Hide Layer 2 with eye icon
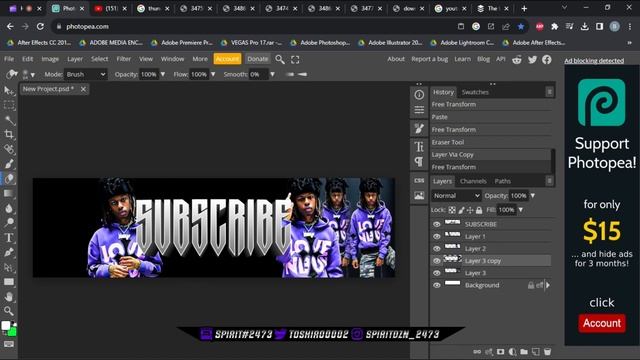The width and height of the screenshot is (640, 360). (x=437, y=249)
